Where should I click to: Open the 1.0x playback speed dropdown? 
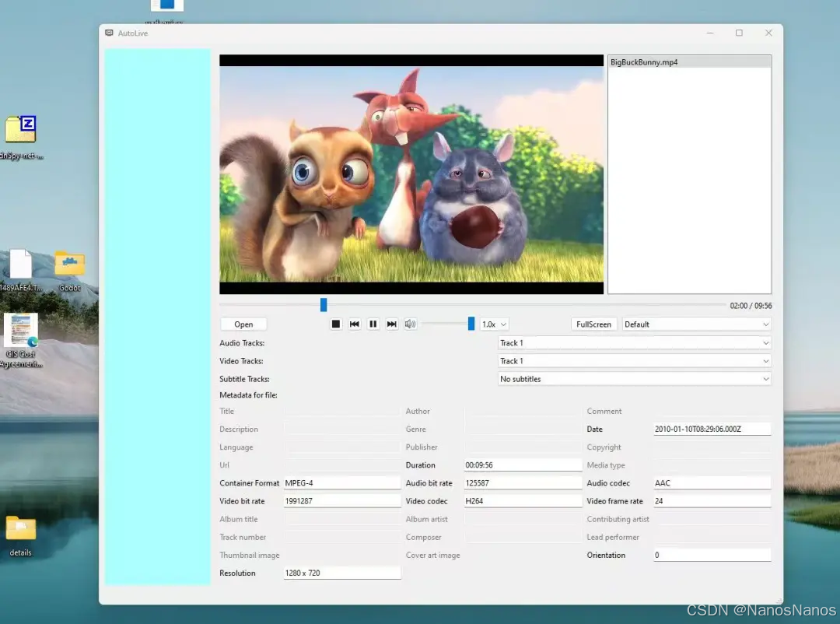coord(494,324)
